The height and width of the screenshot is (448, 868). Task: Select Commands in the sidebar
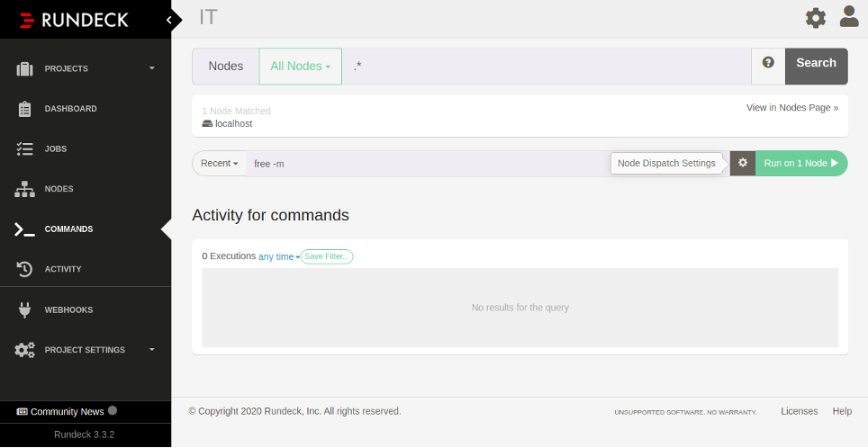pos(69,229)
